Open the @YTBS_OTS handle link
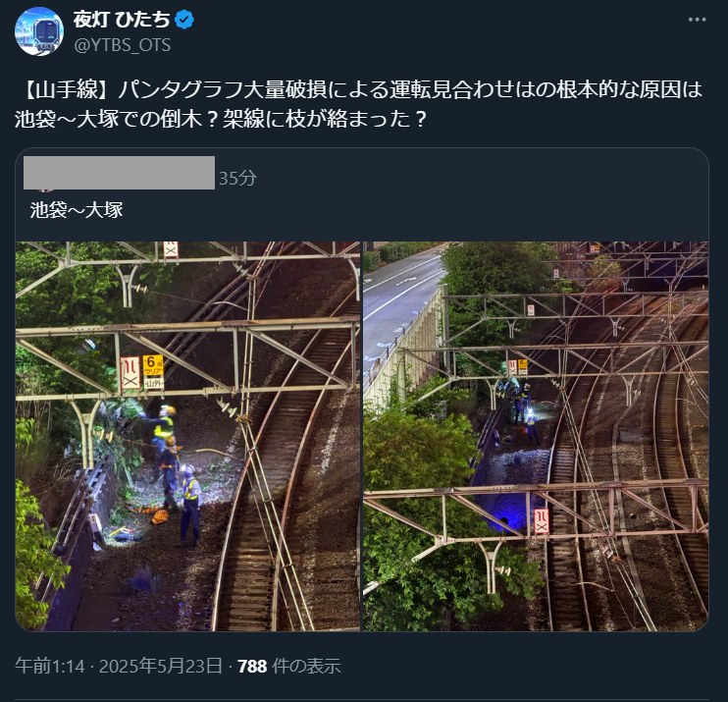Screen dimensions: 728x702 (x=122, y=45)
